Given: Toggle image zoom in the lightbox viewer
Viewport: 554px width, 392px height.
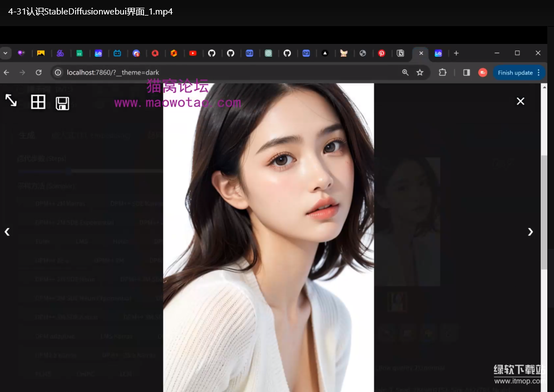Looking at the screenshot, I should click(x=11, y=100).
